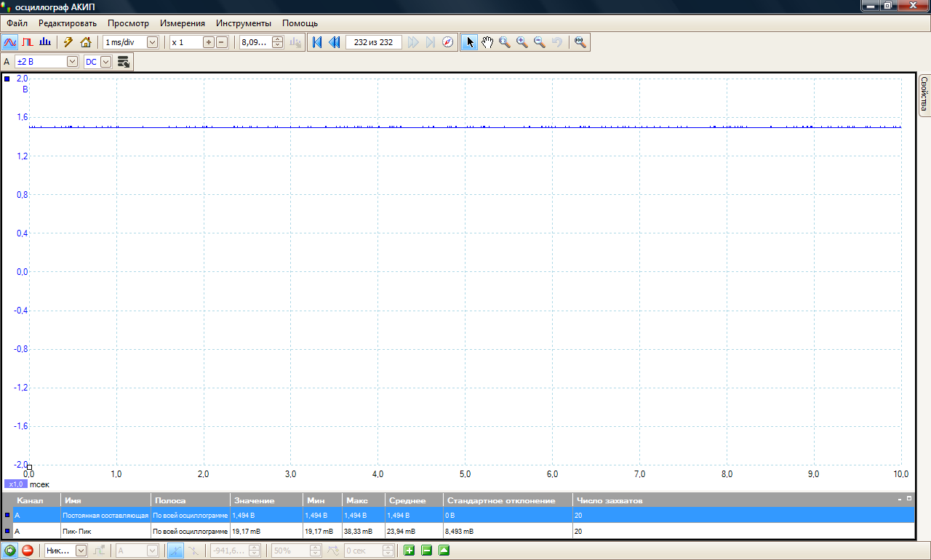
Task: Open channel A options button
Action: pos(124,62)
